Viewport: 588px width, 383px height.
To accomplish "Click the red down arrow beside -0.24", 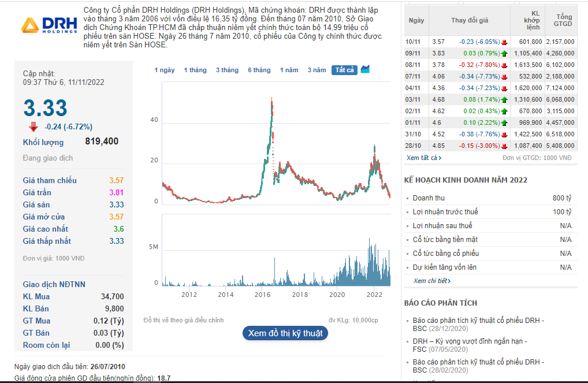I will pyautogui.click(x=34, y=127).
